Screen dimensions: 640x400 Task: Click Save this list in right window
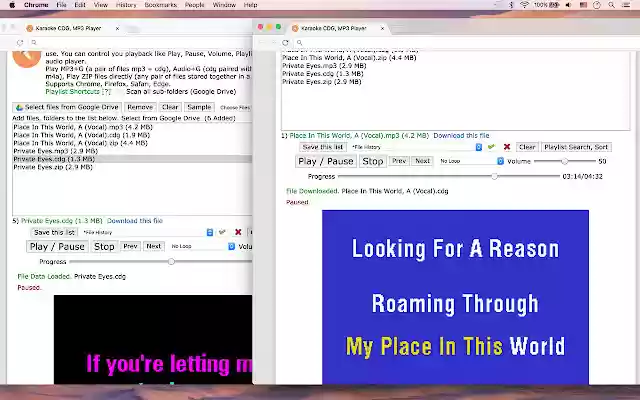(323, 147)
